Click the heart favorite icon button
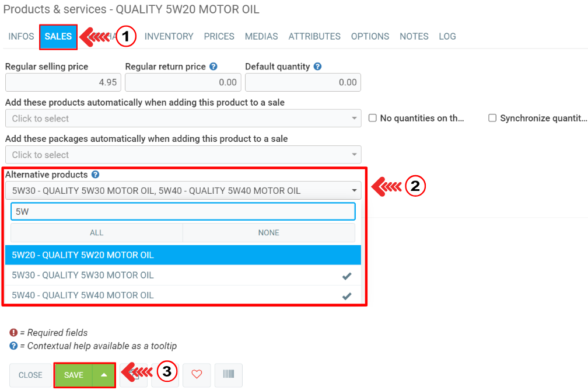The width and height of the screenshot is (588, 390). tap(197, 375)
